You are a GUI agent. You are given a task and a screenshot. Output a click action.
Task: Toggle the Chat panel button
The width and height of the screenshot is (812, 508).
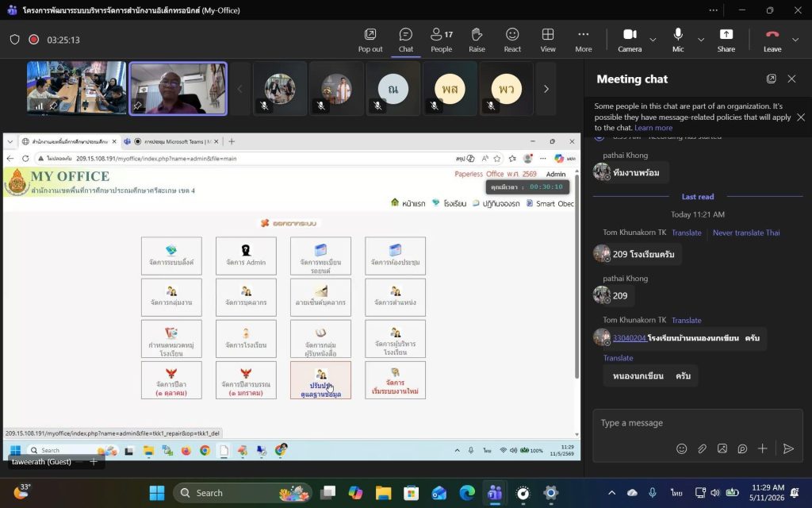point(406,40)
